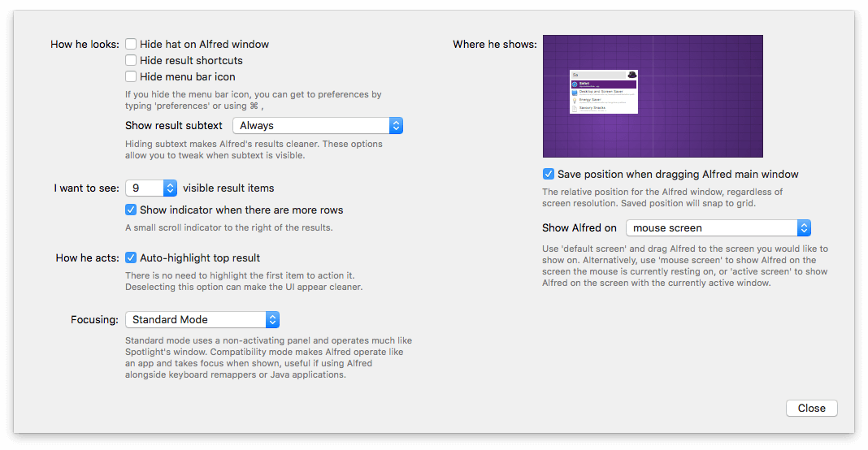This screenshot has width=868, height=450.
Task: Open the Focusing Standard Mode dropdown
Action: click(x=202, y=319)
